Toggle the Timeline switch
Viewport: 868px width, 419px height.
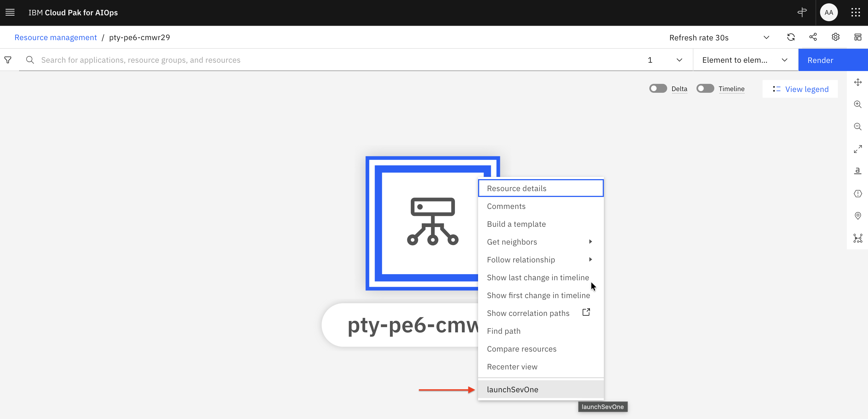click(705, 89)
